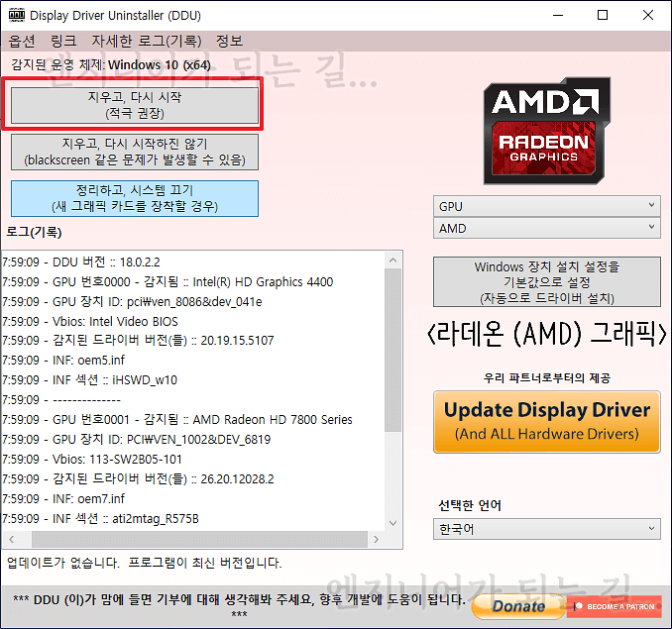Click 지우고, 다시 시작 (적극 권장) button
Viewport: 672px width, 629px height.
(135, 105)
